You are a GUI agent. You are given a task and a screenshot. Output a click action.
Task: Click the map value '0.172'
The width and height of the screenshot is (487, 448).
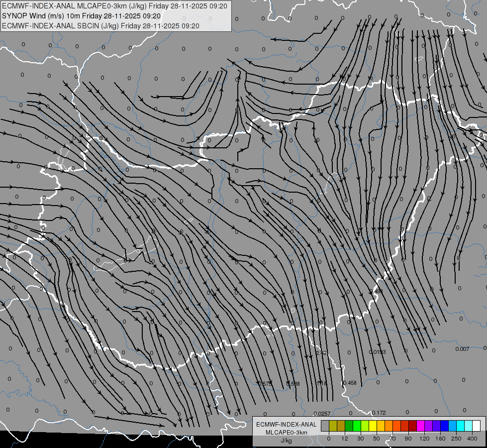click(x=379, y=413)
